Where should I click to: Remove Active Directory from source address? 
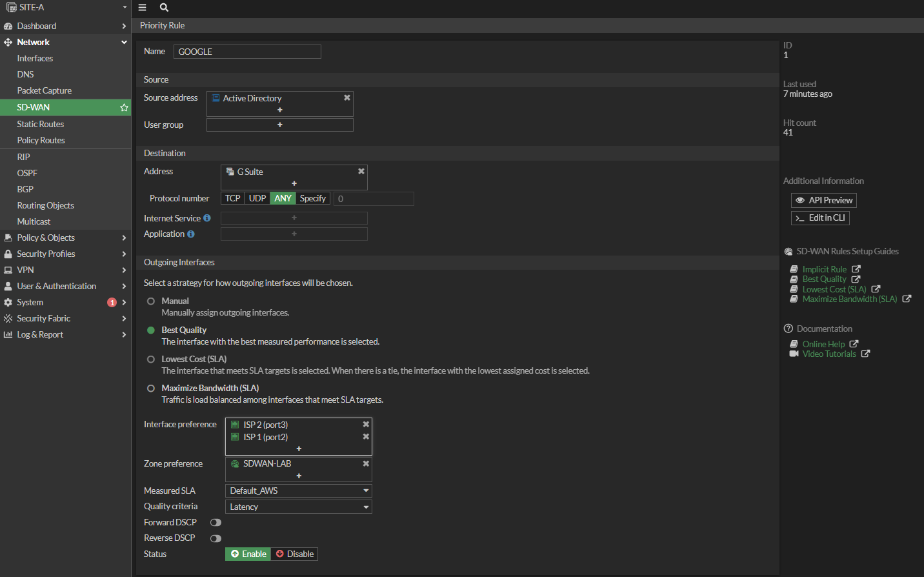(x=347, y=98)
